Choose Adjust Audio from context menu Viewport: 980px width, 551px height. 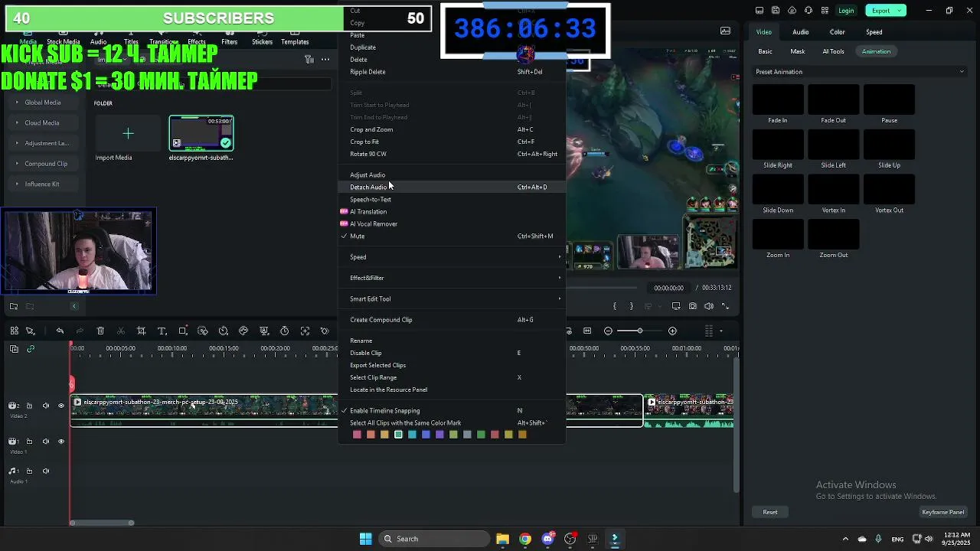(x=452, y=175)
